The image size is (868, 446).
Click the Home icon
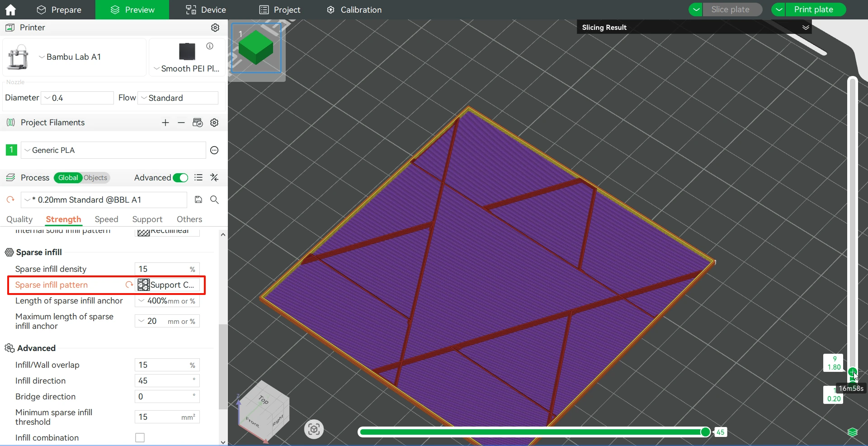10,9
